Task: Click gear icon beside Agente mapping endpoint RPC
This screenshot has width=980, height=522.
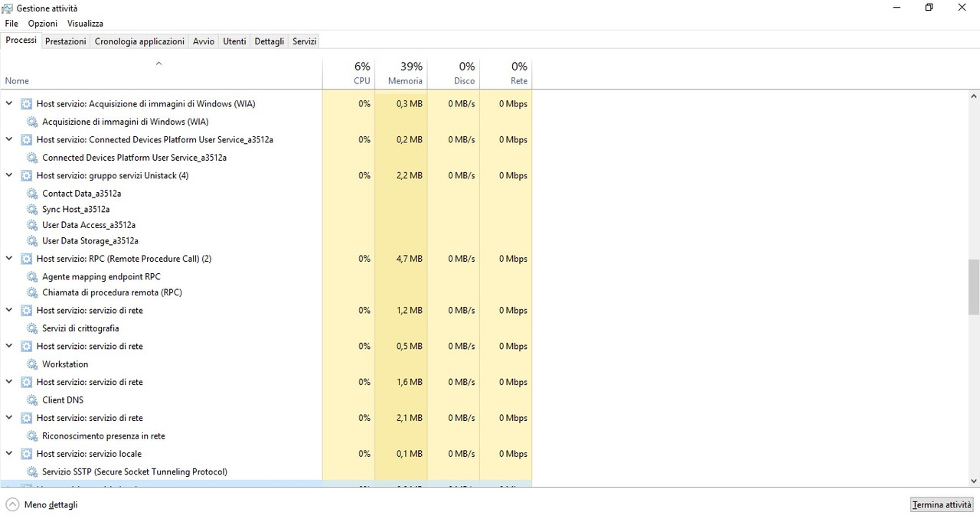Action: [x=32, y=277]
